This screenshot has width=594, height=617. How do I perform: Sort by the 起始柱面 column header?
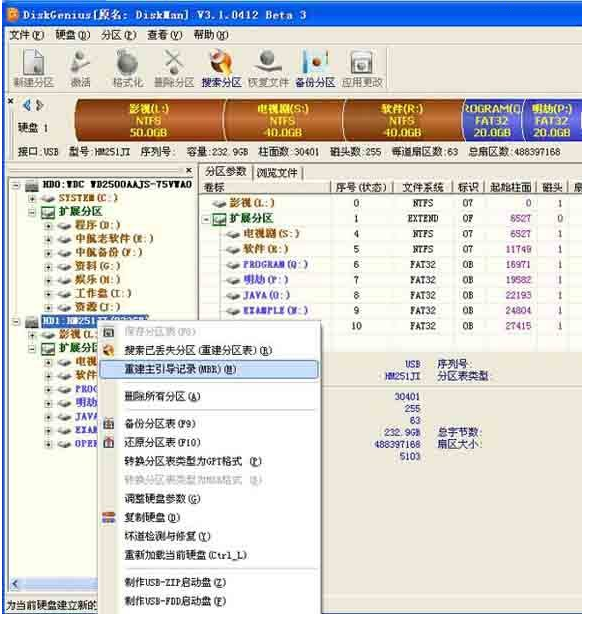(511, 188)
